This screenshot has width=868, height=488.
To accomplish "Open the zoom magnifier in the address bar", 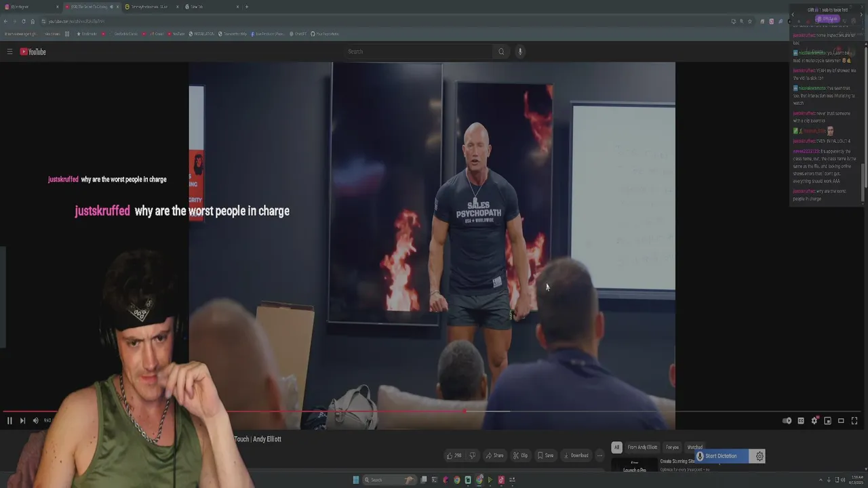I will point(742,21).
